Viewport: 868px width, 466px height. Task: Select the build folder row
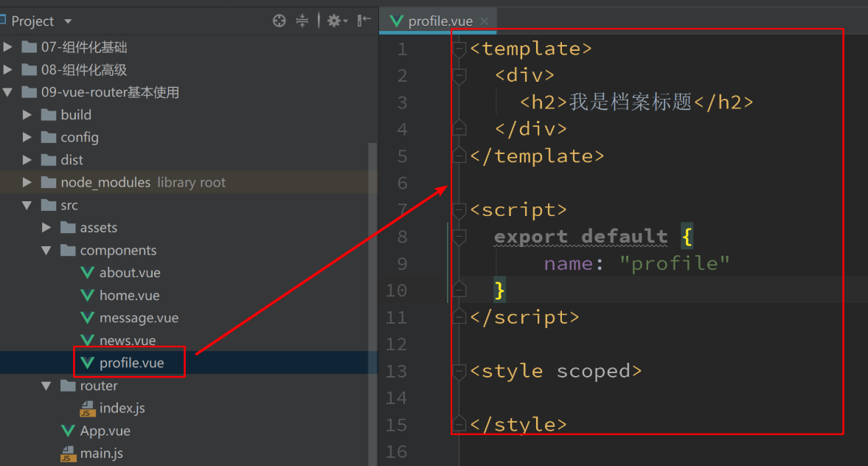(x=188, y=114)
